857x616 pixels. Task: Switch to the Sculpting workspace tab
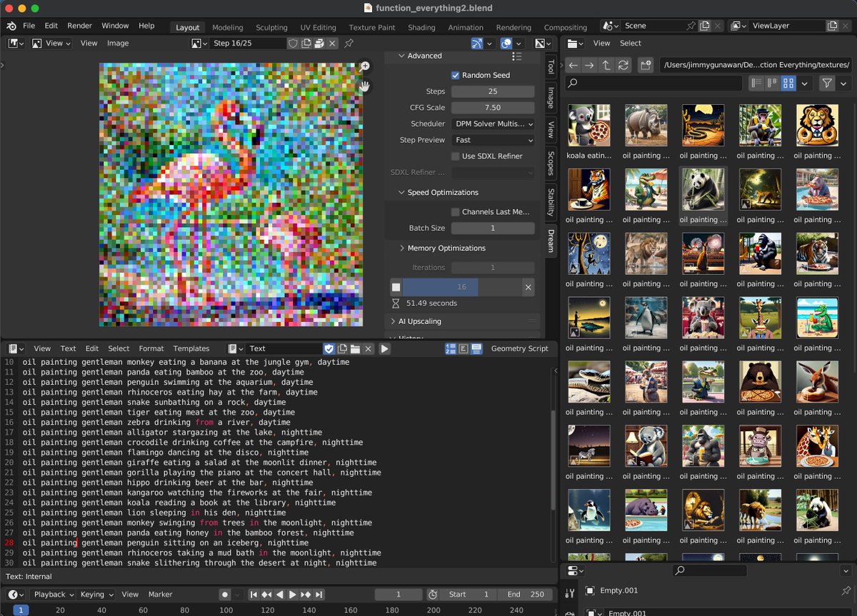click(x=271, y=28)
